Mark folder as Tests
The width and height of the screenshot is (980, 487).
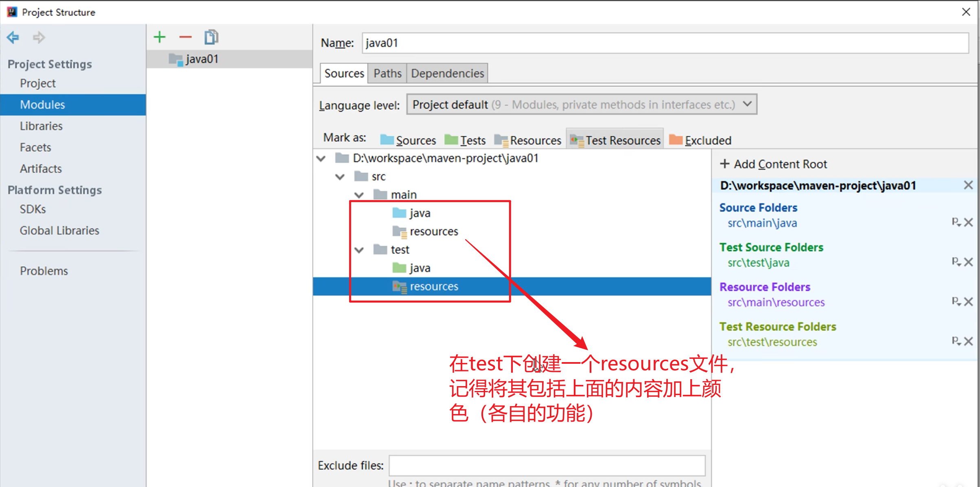[465, 140]
